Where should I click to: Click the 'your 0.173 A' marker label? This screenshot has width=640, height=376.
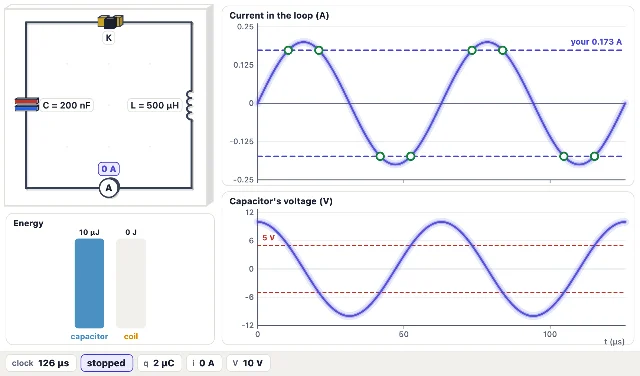tap(596, 42)
